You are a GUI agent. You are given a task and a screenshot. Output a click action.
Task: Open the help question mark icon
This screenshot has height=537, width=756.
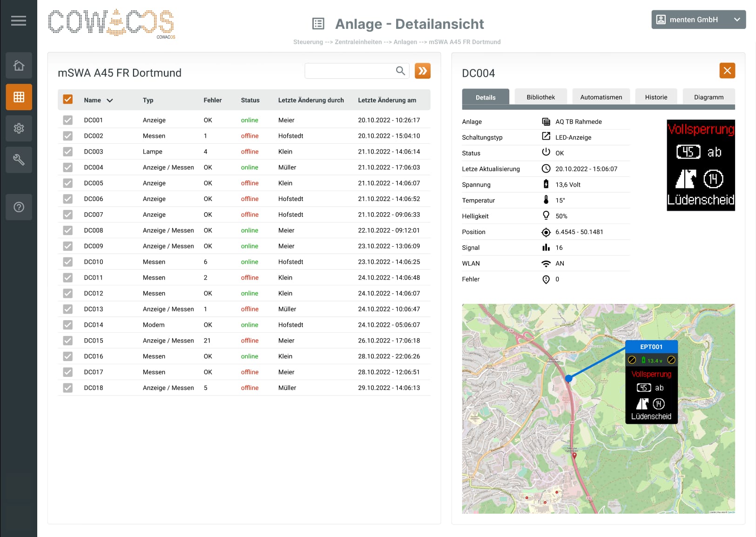[x=19, y=207]
